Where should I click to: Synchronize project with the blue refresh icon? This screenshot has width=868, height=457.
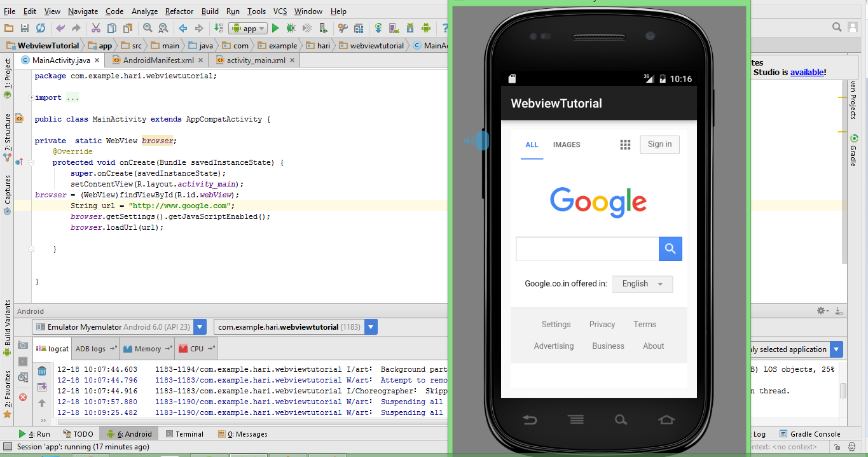click(x=40, y=28)
